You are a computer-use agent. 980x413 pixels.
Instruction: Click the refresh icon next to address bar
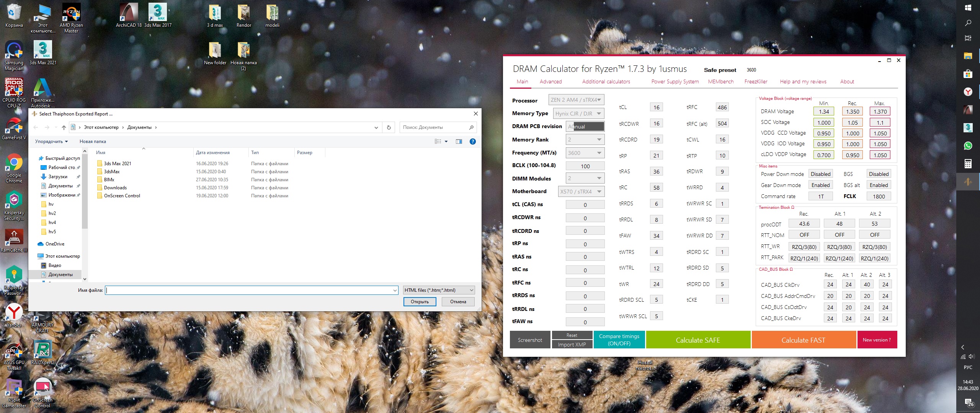[389, 127]
